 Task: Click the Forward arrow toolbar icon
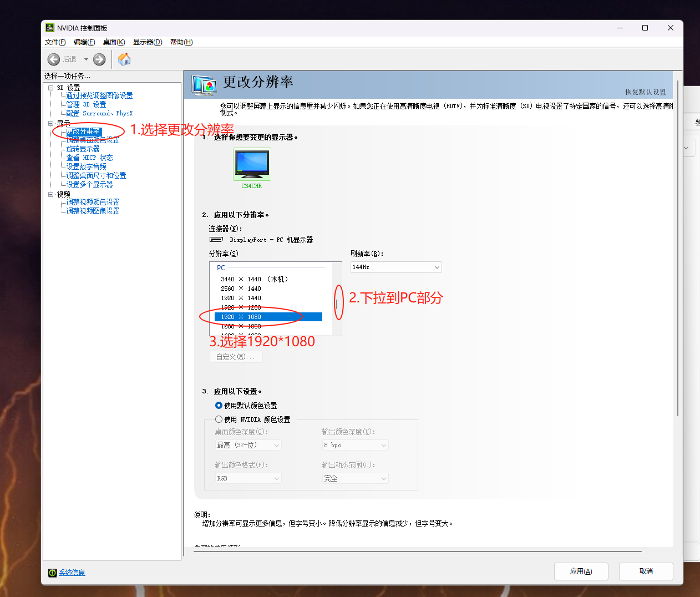coord(99,59)
